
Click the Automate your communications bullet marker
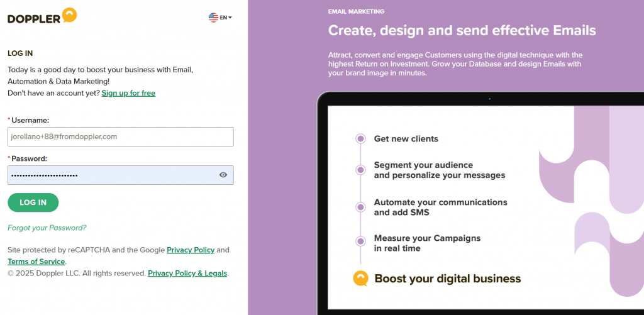tap(360, 207)
